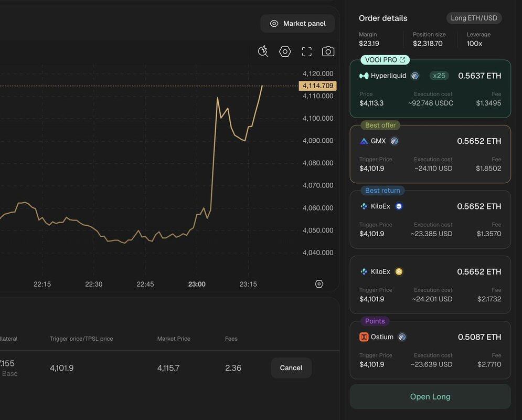Open axis settings icon below price scale

pos(319,284)
